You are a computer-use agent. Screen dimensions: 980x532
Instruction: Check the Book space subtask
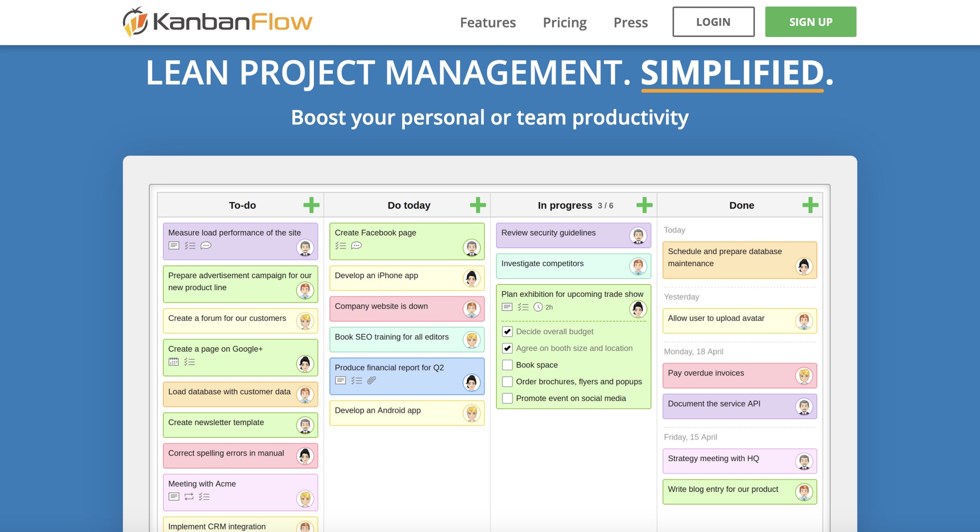pyautogui.click(x=507, y=365)
